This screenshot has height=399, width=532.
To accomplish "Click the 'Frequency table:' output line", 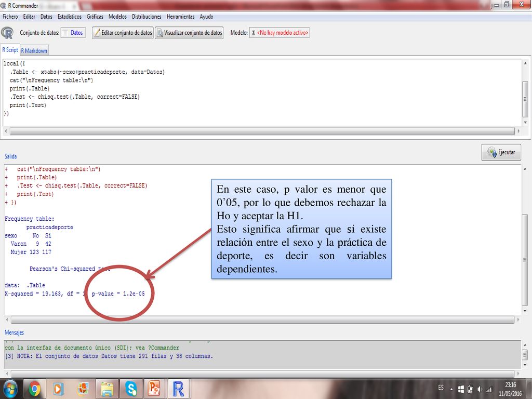I will point(30,219).
